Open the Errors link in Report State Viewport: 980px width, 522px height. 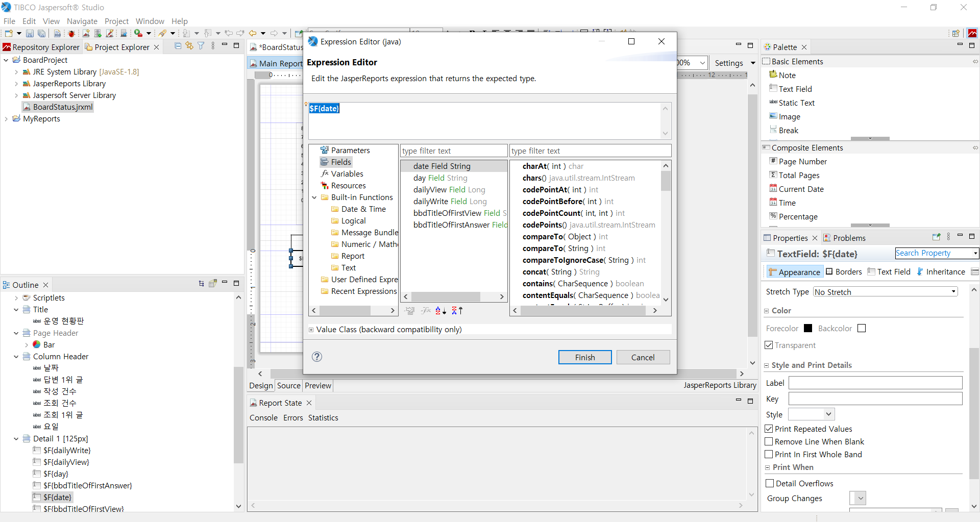[x=293, y=417]
